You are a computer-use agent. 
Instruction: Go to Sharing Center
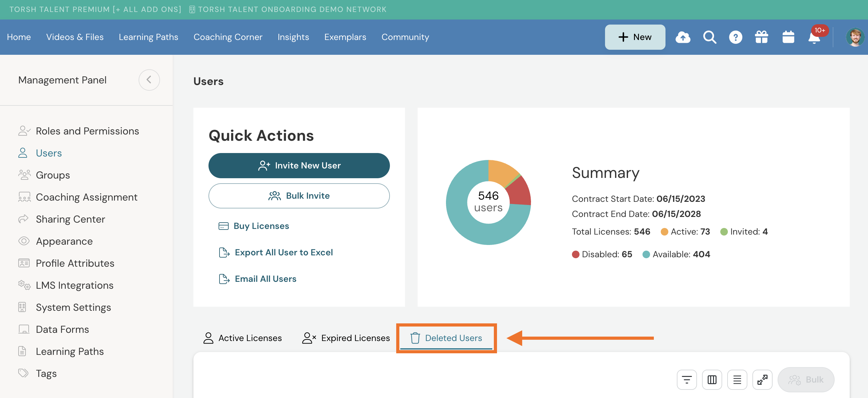71,219
